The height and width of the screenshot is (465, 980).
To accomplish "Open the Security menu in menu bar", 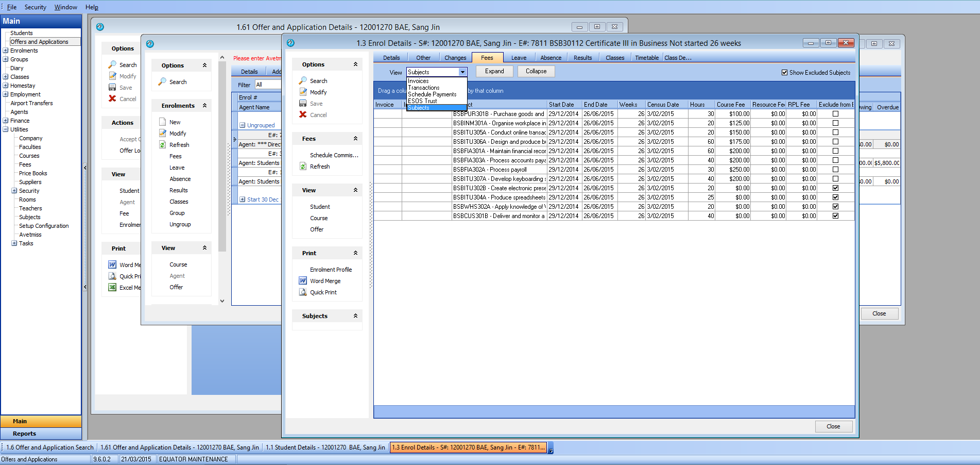I will coord(35,7).
